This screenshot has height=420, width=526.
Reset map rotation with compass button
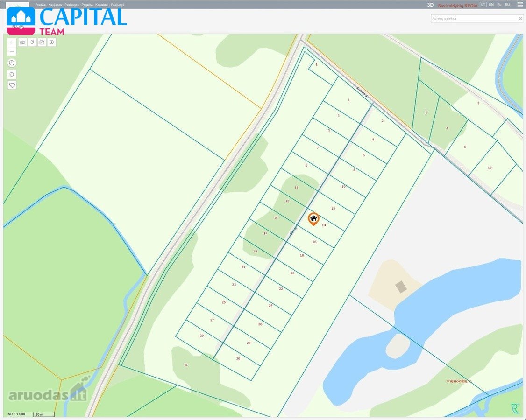12,63
